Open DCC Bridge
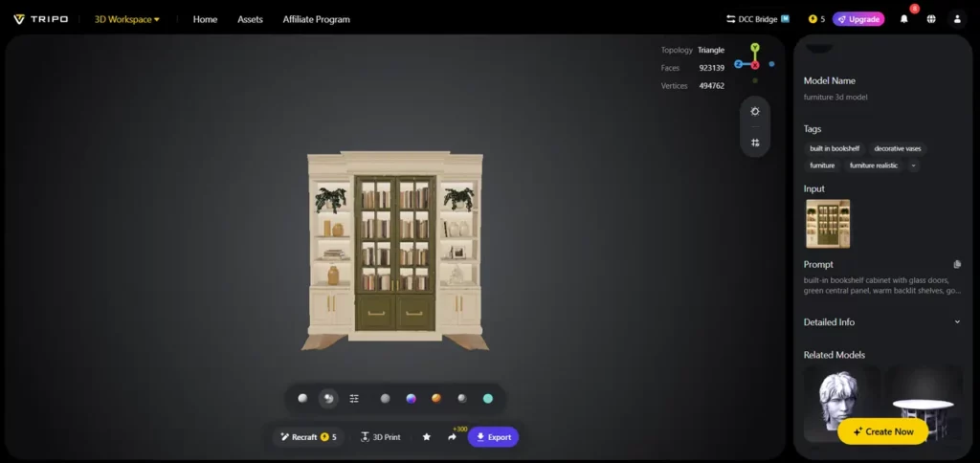 [x=758, y=19]
